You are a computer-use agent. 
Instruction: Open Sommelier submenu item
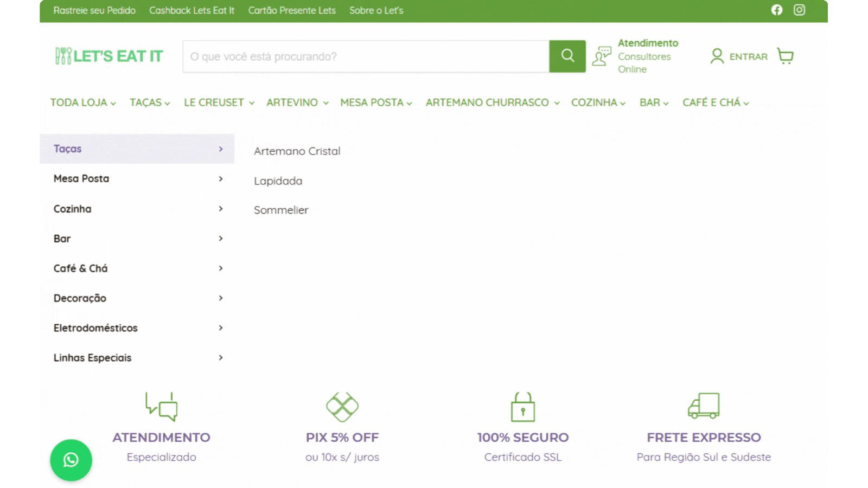click(281, 210)
